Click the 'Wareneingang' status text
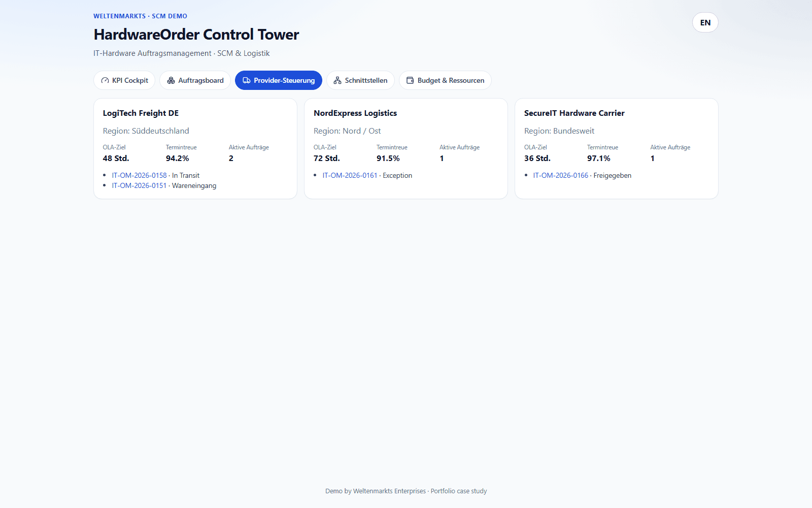Viewport: 812px width, 508px height. pos(194,185)
